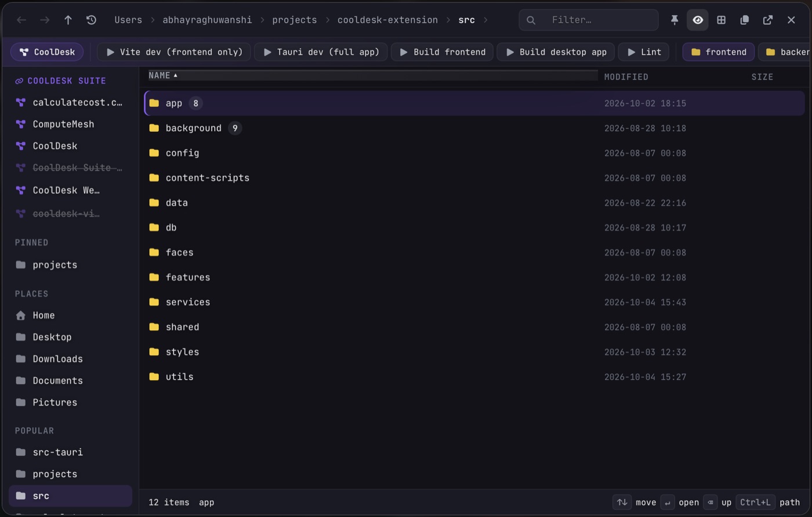Image resolution: width=812 pixels, height=517 pixels.
Task: Select the content-scripts folder row
Action: [x=474, y=178]
